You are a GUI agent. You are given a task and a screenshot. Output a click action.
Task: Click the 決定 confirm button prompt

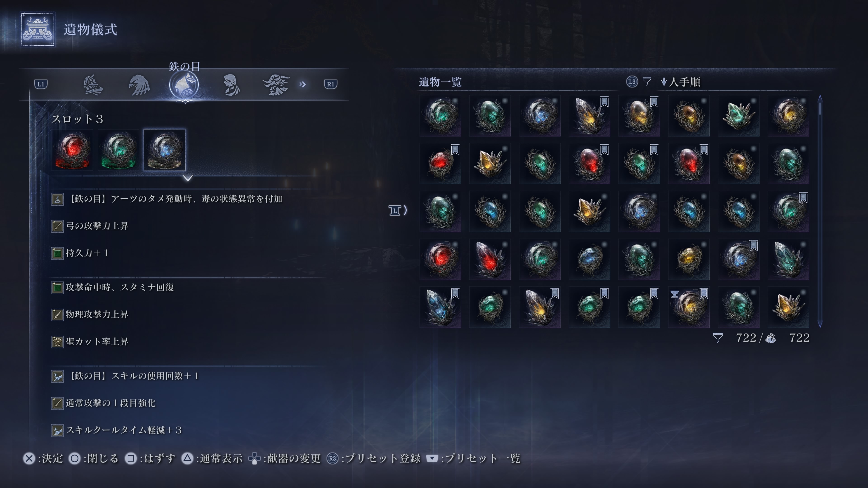click(43, 458)
